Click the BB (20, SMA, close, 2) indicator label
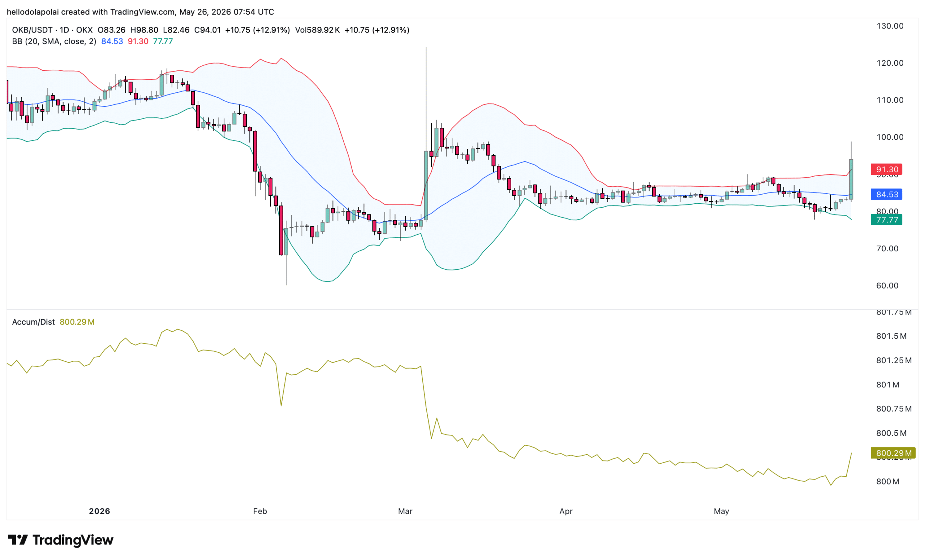This screenshot has height=560, width=925. tap(54, 41)
